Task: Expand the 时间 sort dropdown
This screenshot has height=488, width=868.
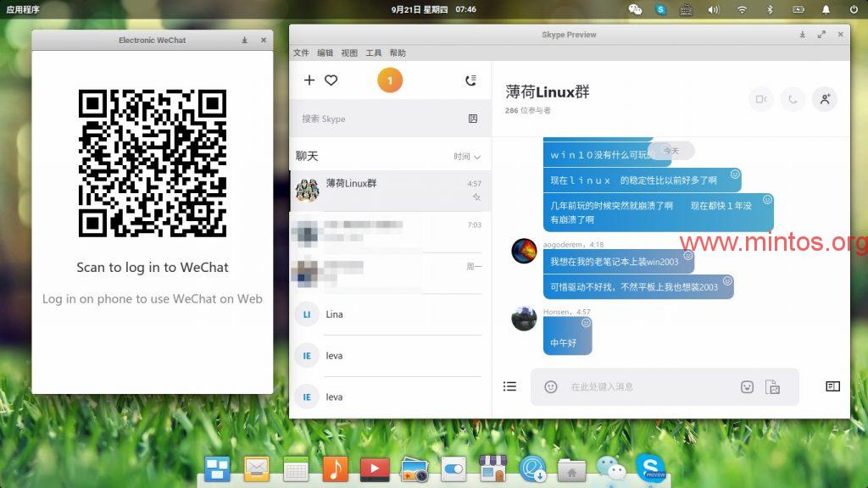Action: (467, 157)
